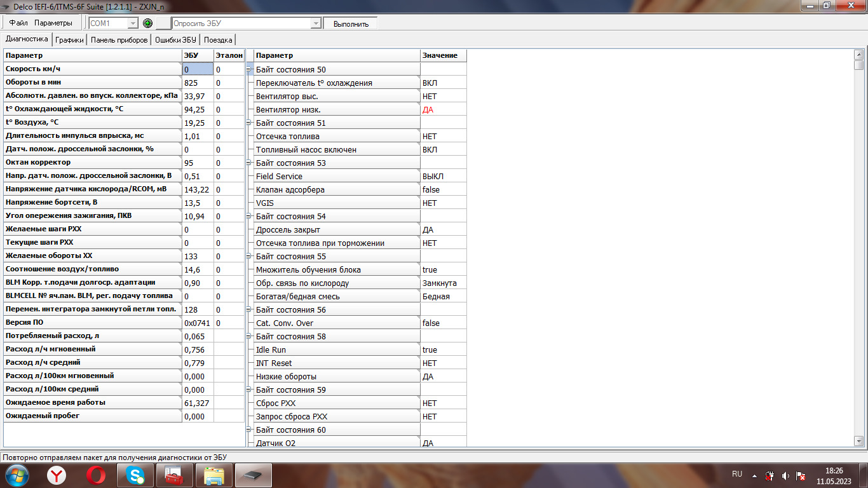The height and width of the screenshot is (488, 868).
Task: Switch to the Графики tab
Action: 69,39
